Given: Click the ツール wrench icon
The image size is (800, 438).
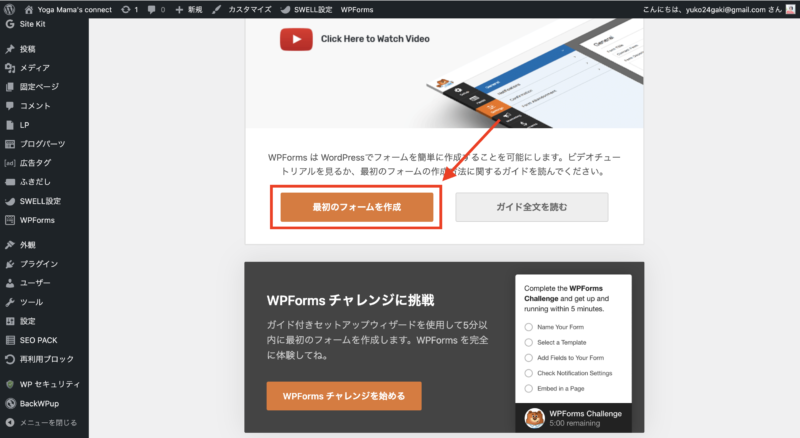Looking at the screenshot, I should pyautogui.click(x=10, y=302).
